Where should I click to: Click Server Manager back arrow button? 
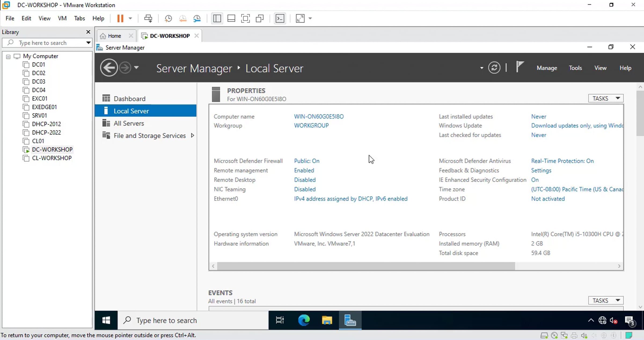[109, 68]
